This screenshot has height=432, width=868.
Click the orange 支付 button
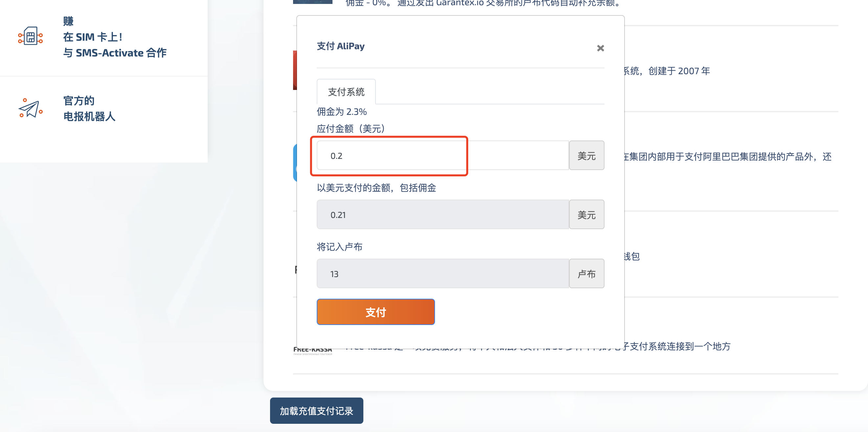(x=376, y=312)
